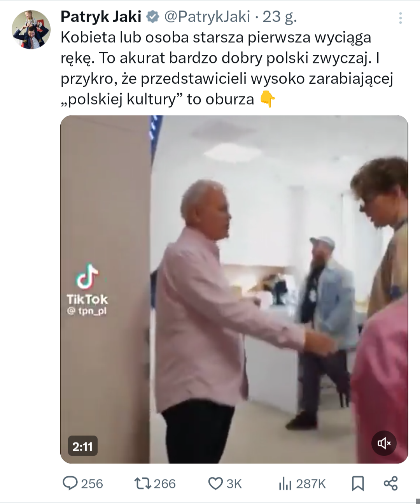Click the Patryk Jaki display name
420x504 pixels.
(101, 17)
